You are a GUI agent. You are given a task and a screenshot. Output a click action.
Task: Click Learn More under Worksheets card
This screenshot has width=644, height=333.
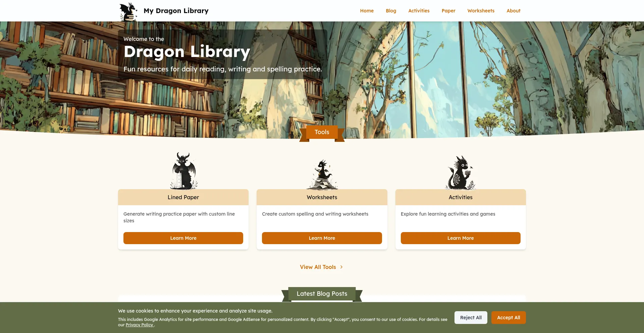(322, 238)
